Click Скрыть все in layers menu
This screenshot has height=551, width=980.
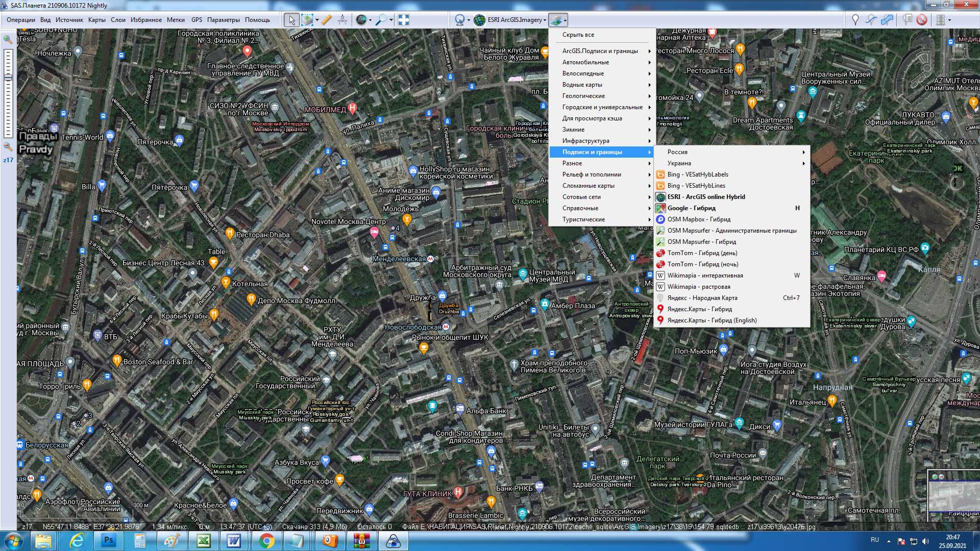pos(578,35)
